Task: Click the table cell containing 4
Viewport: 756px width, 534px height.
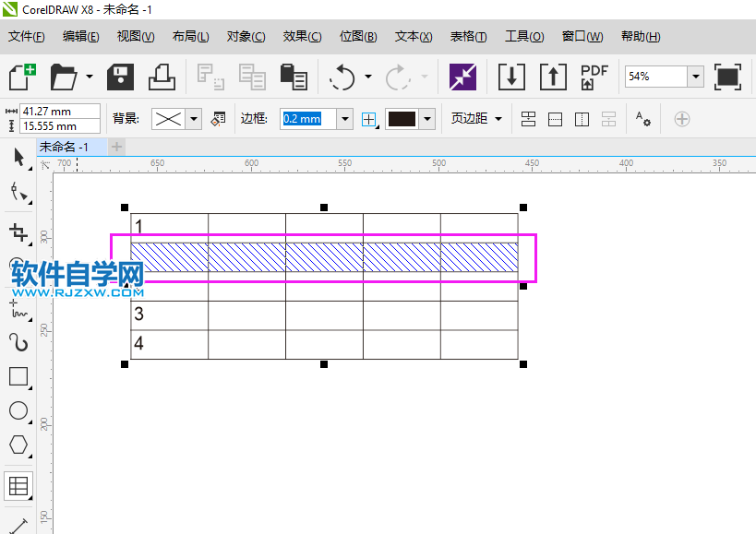Action: click(x=169, y=344)
